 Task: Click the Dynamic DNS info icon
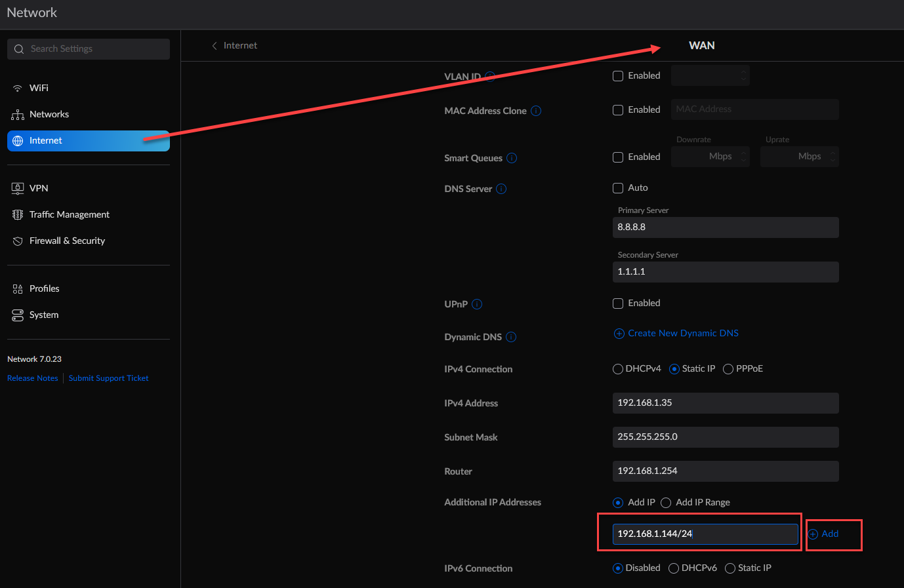point(511,337)
